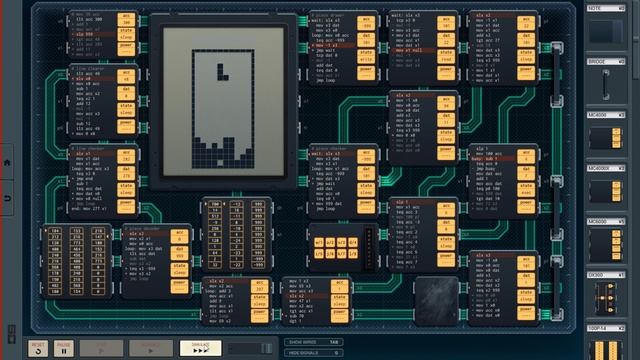Screen dimensions: 640x360
Task: Click the blank dark square component
Action: click(x=436, y=301)
